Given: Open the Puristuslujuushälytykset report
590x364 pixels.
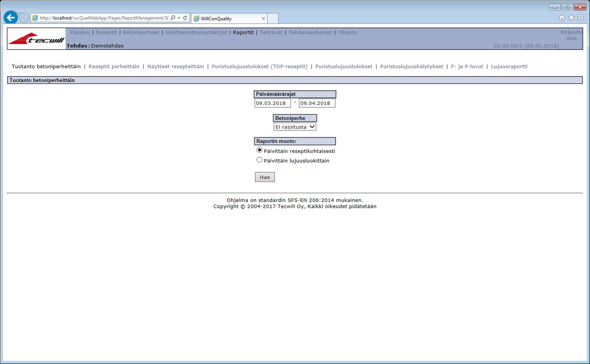Looking at the screenshot, I should pos(412,66).
